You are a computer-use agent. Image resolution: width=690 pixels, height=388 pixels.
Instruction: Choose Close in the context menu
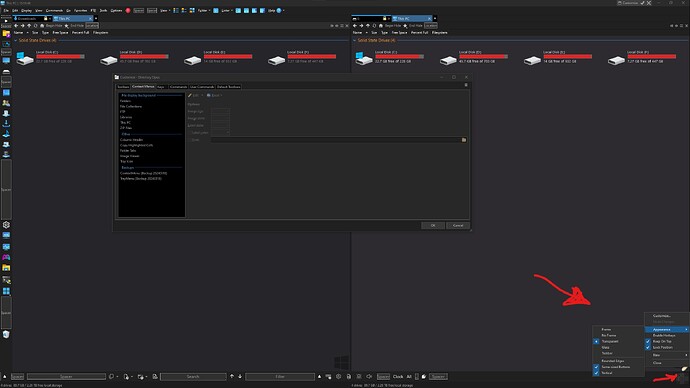(x=657, y=363)
